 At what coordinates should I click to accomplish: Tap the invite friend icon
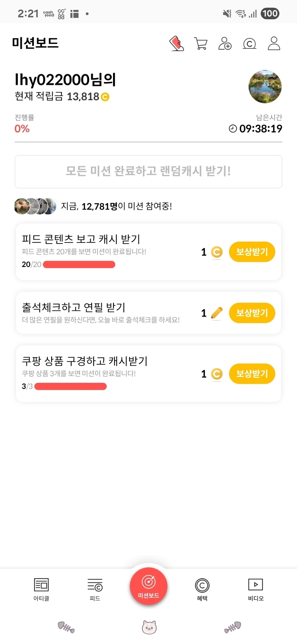[x=225, y=44]
